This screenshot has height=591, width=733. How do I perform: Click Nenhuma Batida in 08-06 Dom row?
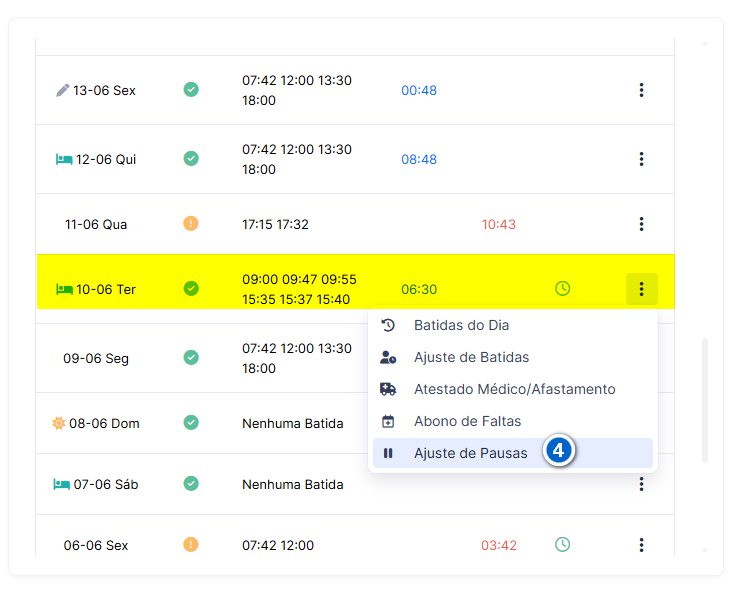(x=293, y=424)
